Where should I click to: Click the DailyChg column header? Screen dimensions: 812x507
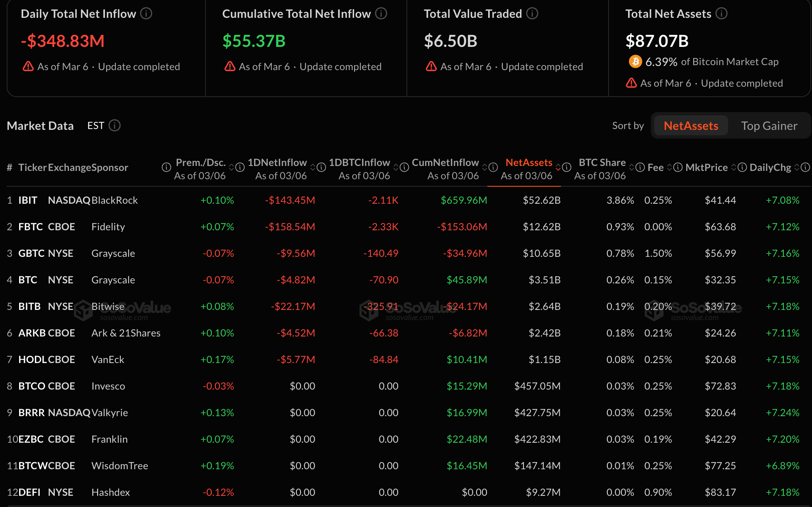[x=770, y=167]
